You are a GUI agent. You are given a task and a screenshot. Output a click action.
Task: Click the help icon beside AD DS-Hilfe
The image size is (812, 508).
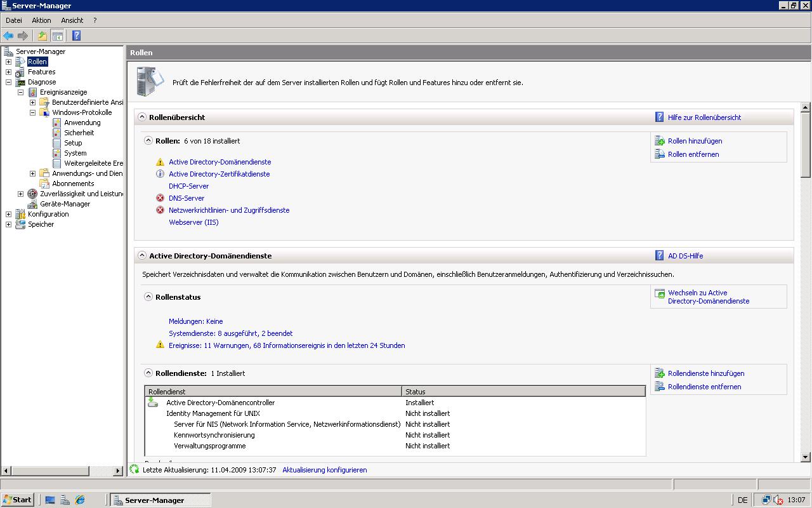pos(660,256)
